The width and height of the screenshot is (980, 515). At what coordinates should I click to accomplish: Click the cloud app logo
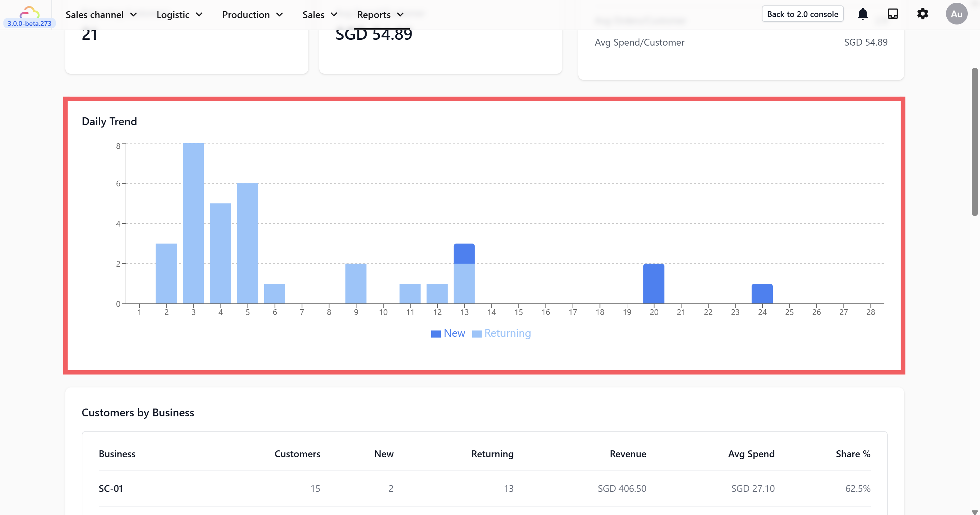29,12
